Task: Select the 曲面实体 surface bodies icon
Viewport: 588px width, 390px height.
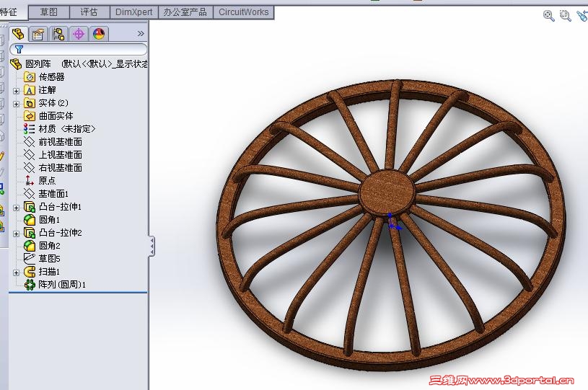Action: pyautogui.click(x=30, y=116)
